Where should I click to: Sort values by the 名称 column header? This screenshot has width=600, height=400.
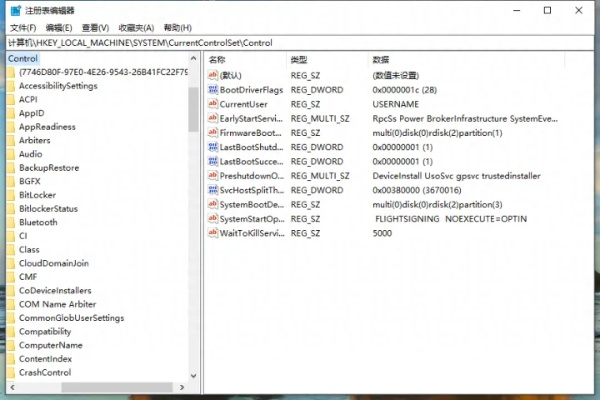pyautogui.click(x=217, y=60)
